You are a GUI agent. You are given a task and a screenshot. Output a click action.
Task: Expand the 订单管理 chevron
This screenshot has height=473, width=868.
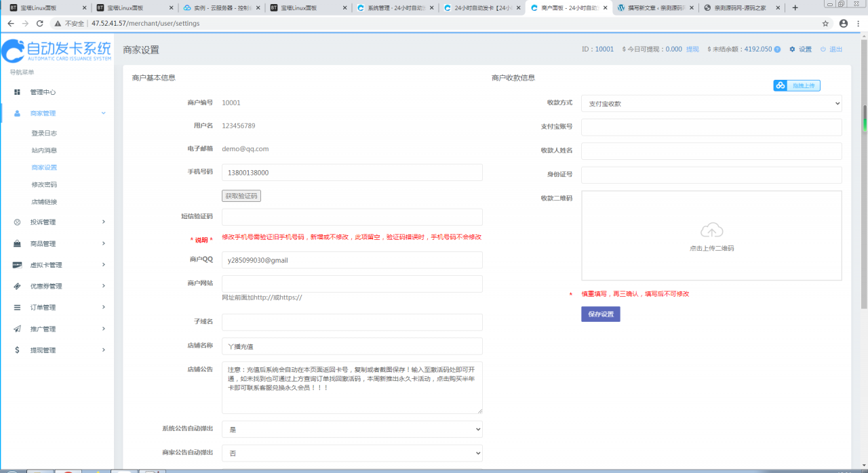(103, 307)
